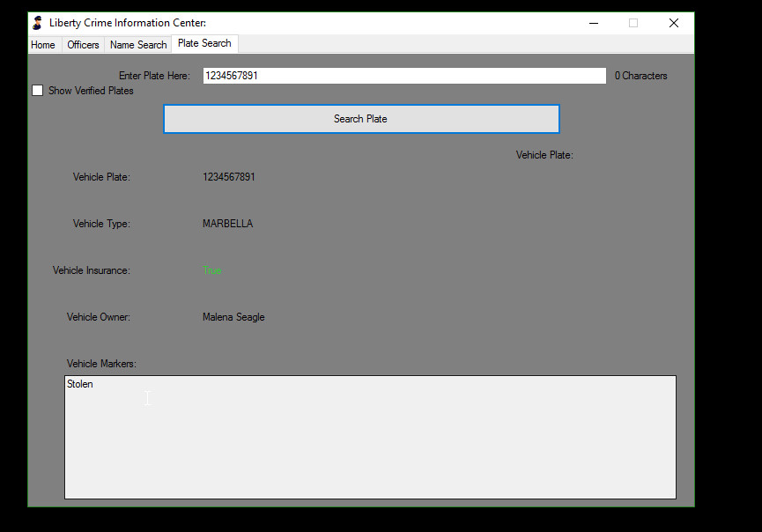This screenshot has width=762, height=532.
Task: Click inside the Vehicle Markers text box
Action: click(x=370, y=440)
